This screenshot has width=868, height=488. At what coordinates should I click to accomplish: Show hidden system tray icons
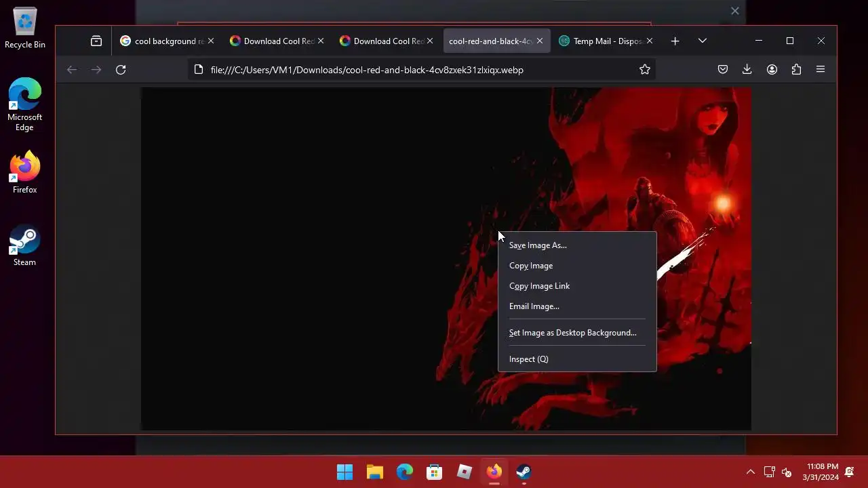pyautogui.click(x=751, y=472)
